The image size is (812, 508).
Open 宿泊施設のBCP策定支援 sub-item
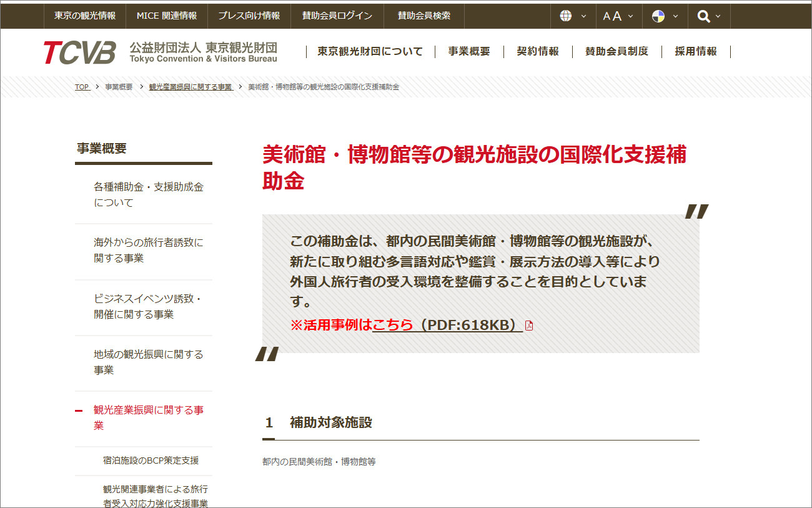(x=151, y=461)
